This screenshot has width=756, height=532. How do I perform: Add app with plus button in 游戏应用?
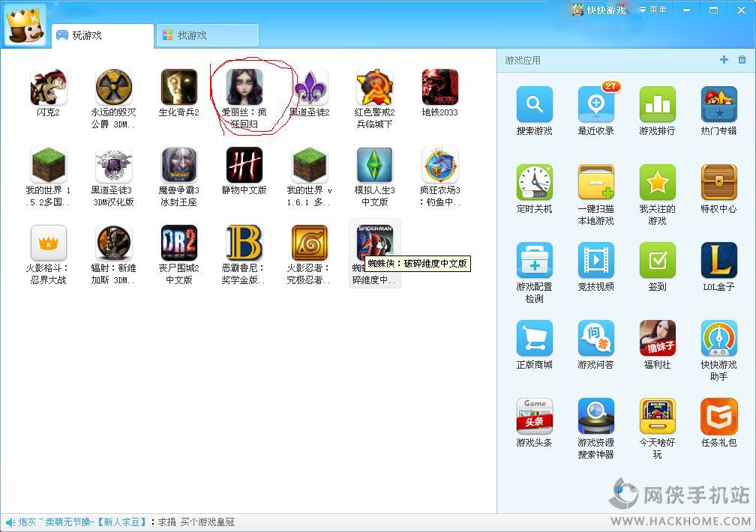[724, 60]
